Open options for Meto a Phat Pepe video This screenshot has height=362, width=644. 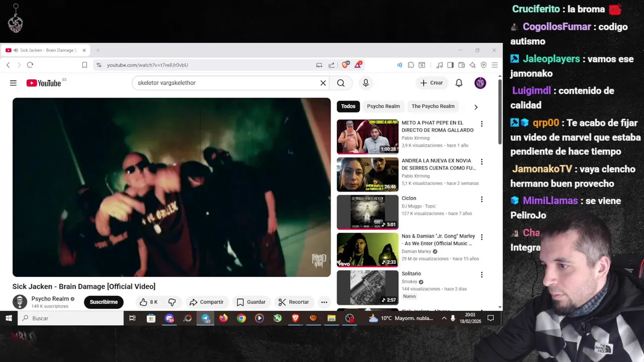point(481,124)
